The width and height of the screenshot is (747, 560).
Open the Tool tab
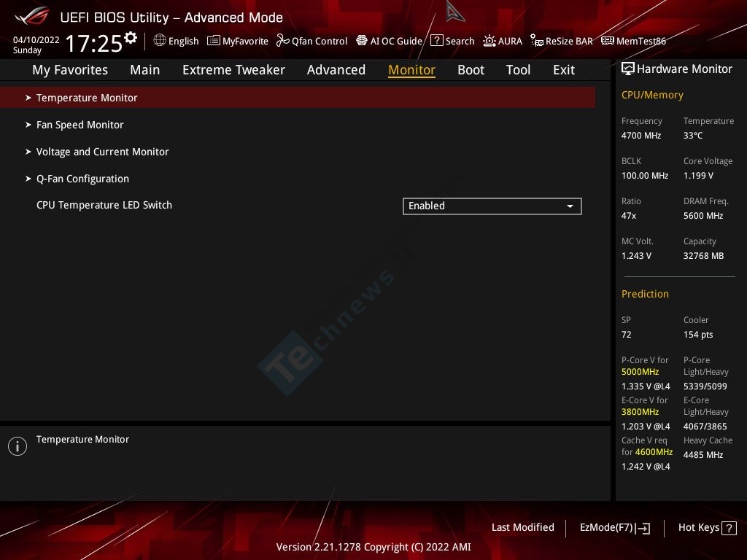pyautogui.click(x=518, y=70)
